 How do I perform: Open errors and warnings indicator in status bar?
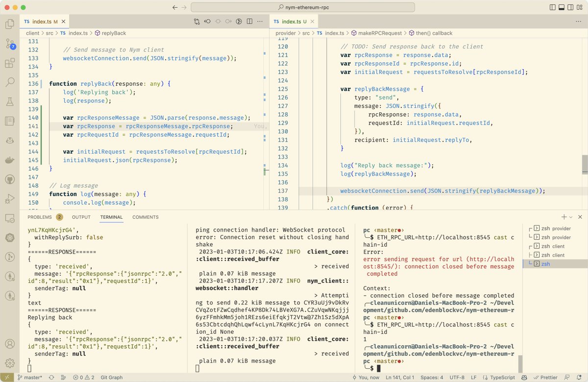click(83, 378)
